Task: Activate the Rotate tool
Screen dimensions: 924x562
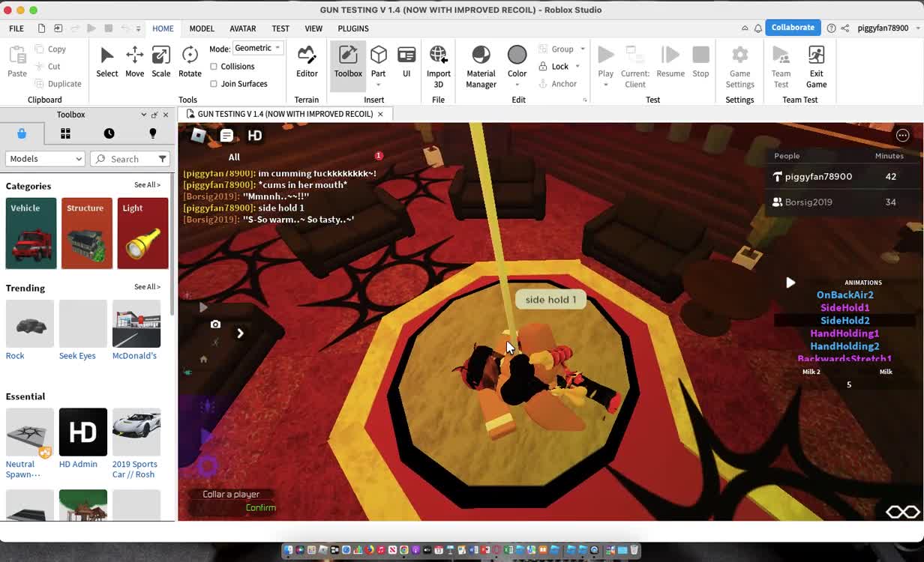Action: coord(190,61)
